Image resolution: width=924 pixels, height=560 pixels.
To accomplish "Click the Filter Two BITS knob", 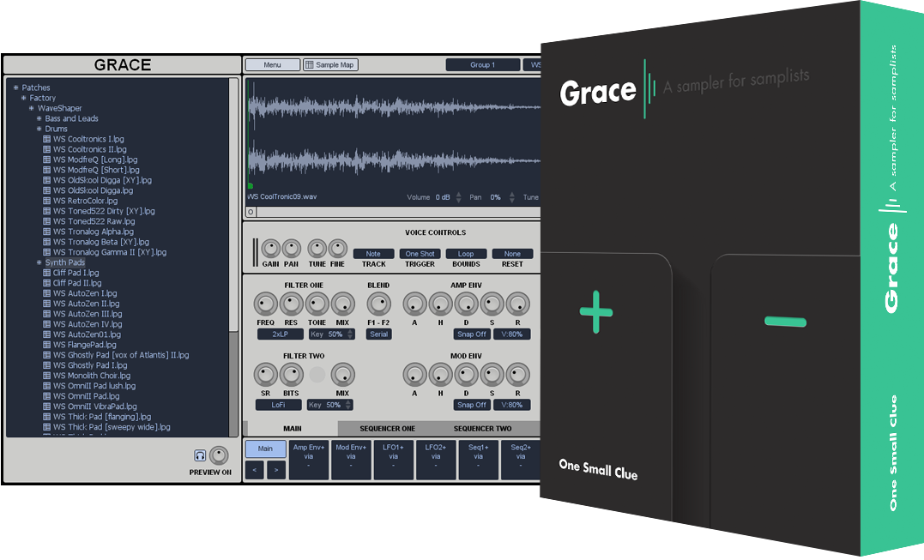I will pos(292,374).
